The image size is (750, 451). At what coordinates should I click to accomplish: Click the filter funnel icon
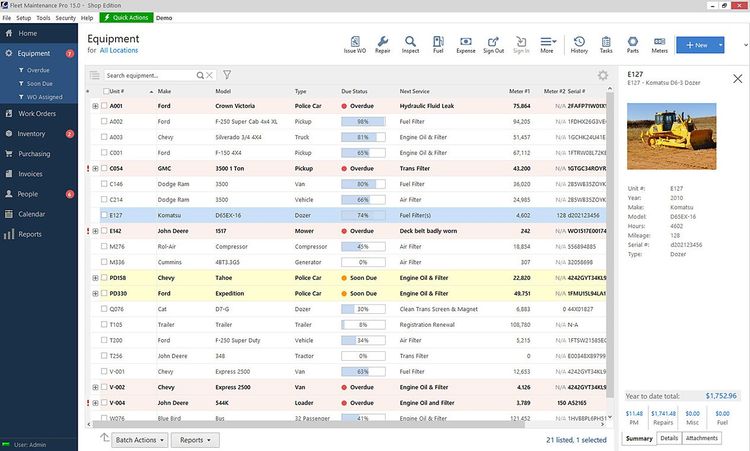click(x=227, y=75)
